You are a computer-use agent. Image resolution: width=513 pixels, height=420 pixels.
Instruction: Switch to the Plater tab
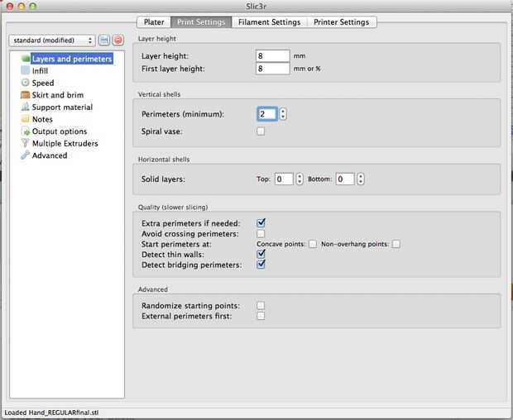(154, 22)
